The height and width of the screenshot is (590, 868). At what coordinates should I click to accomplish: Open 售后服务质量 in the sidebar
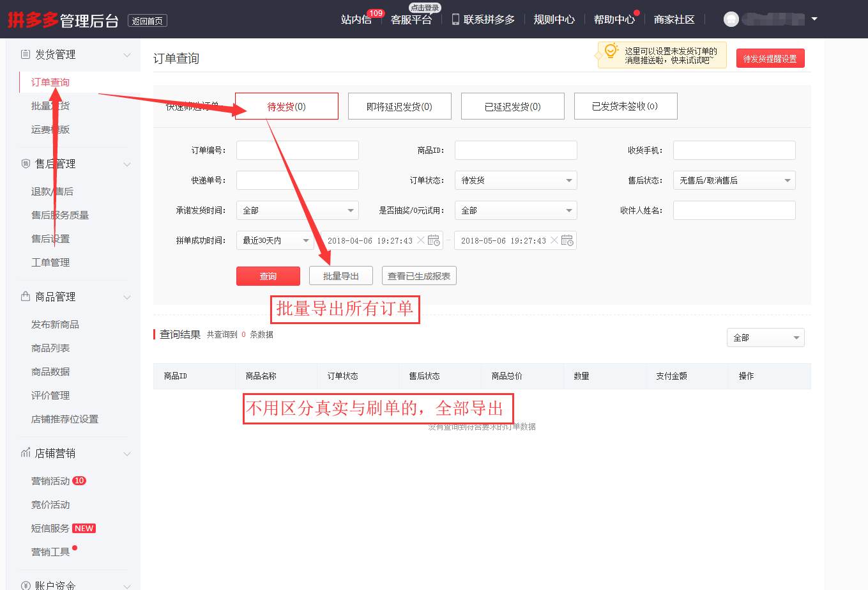click(60, 215)
